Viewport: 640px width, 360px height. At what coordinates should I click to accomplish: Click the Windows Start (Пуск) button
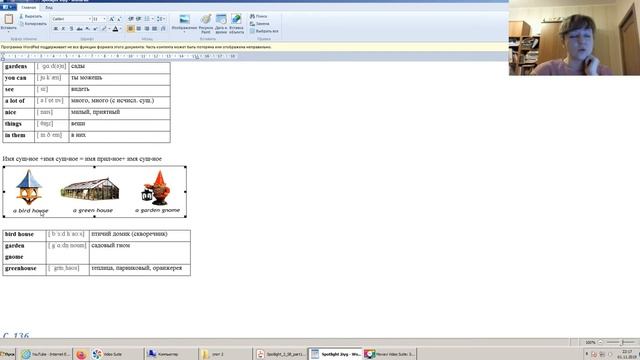coord(7,354)
